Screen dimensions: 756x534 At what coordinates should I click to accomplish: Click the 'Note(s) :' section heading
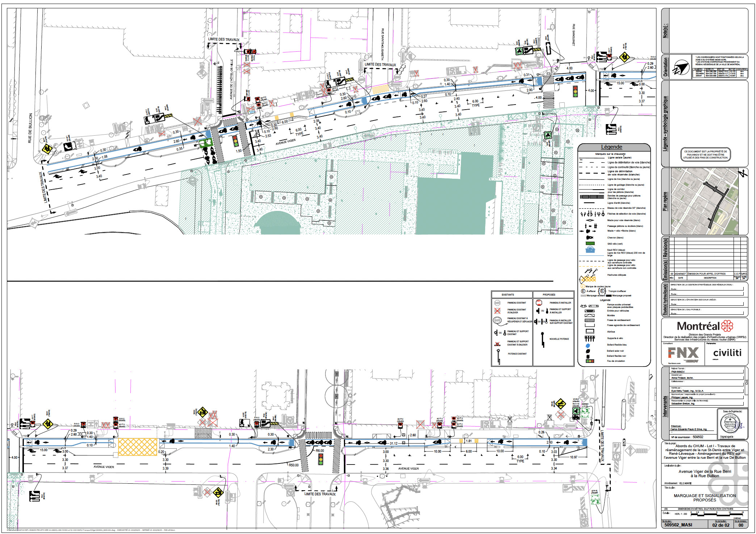click(665, 31)
